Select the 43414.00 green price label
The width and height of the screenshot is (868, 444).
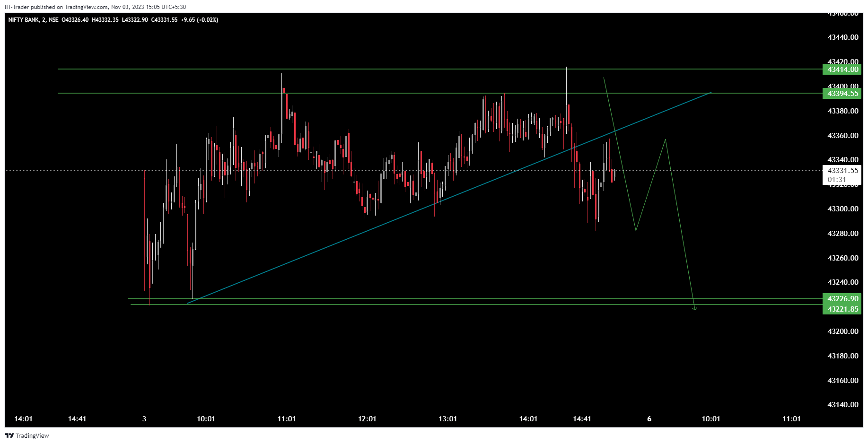pyautogui.click(x=842, y=70)
